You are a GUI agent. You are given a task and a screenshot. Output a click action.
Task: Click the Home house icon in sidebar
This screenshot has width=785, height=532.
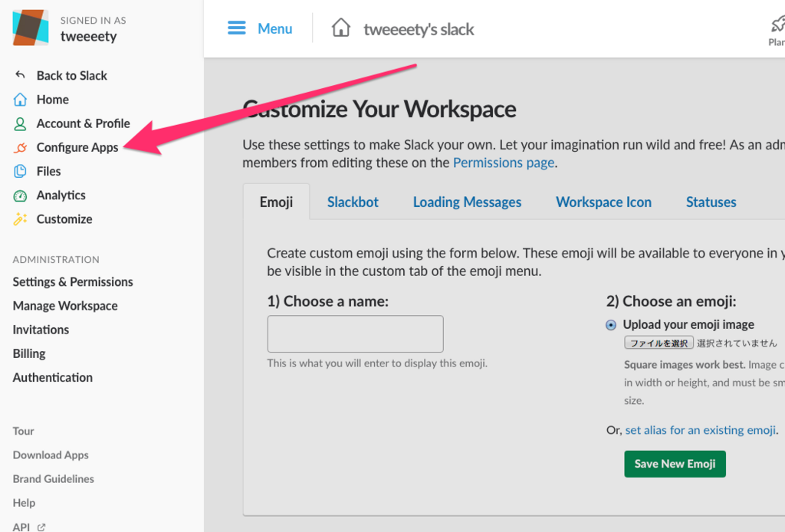[x=20, y=99]
